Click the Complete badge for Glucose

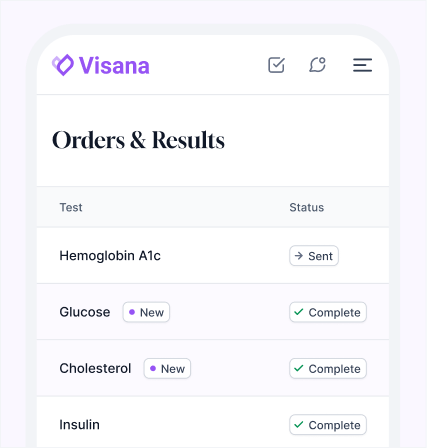pyautogui.click(x=328, y=312)
